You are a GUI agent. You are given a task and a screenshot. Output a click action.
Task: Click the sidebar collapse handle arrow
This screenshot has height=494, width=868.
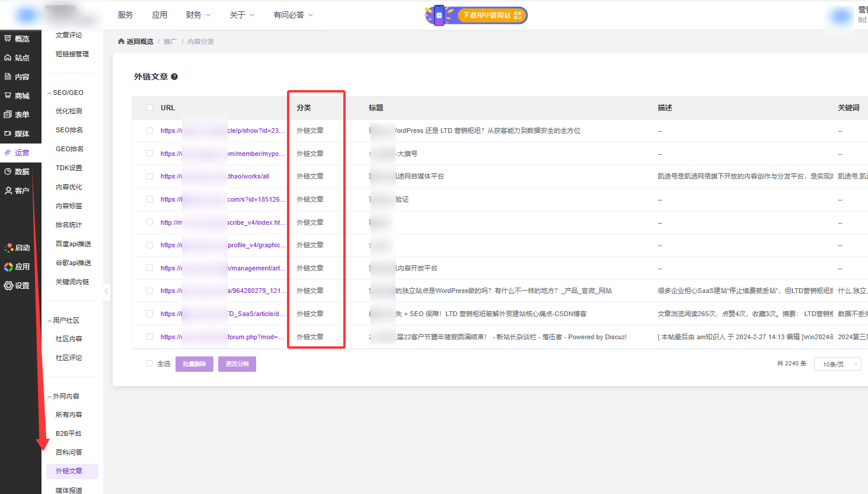pos(107,291)
